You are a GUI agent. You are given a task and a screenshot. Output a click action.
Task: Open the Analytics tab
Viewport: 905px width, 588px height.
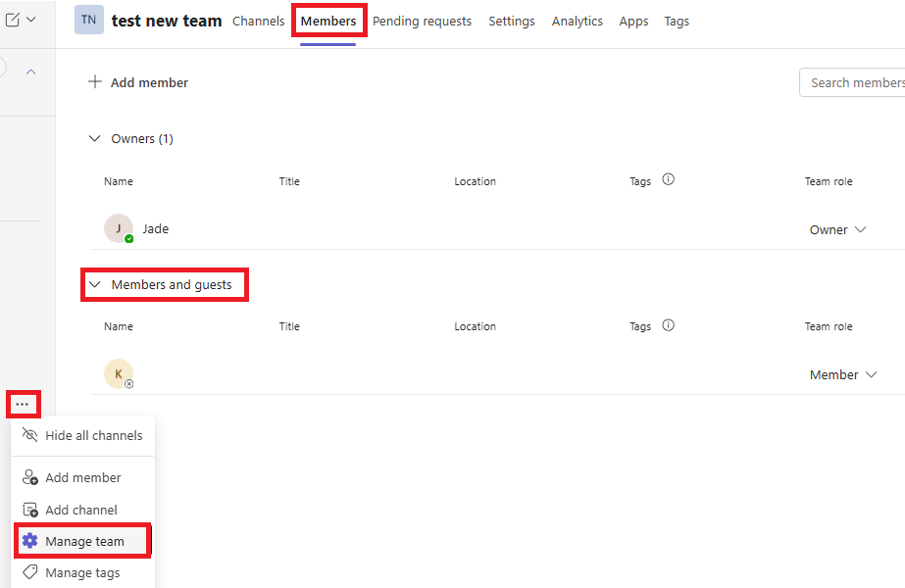tap(578, 22)
